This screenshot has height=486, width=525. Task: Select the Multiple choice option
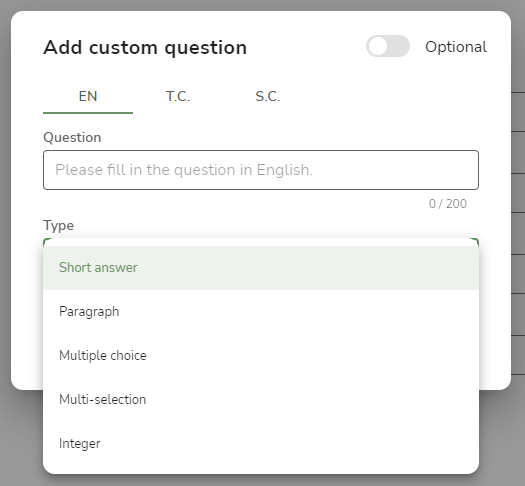pos(261,355)
